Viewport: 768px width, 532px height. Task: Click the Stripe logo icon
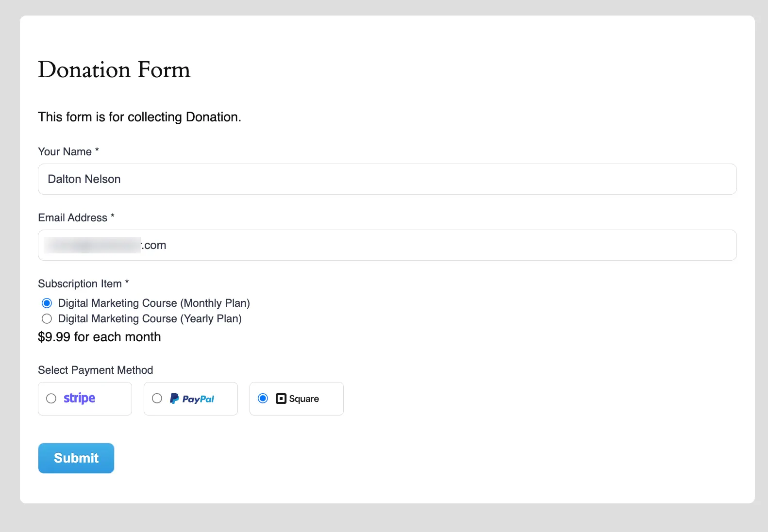coord(79,398)
